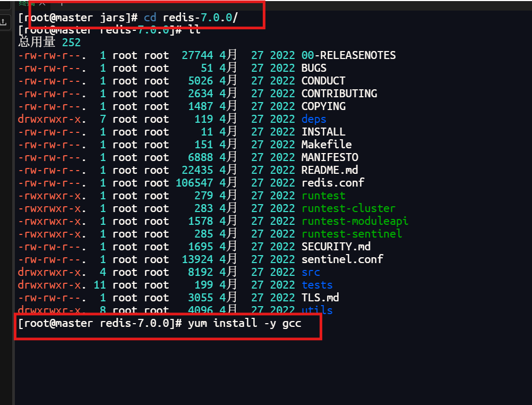Click the redis.conf file name
The height and width of the screenshot is (405, 532).
coord(333,183)
